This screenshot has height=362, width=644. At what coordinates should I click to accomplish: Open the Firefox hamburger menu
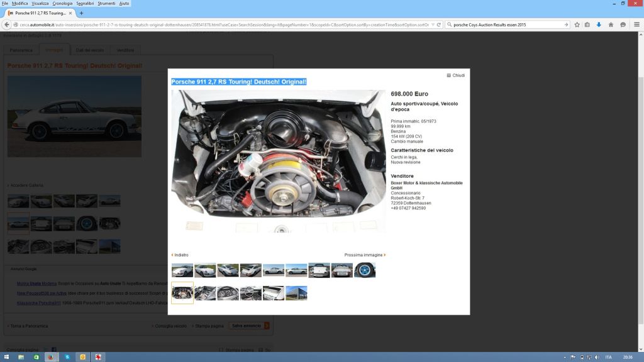636,25
